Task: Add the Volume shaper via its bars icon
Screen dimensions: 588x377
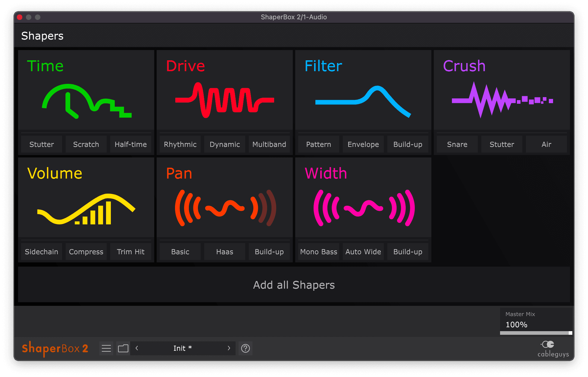Action: [x=86, y=209]
